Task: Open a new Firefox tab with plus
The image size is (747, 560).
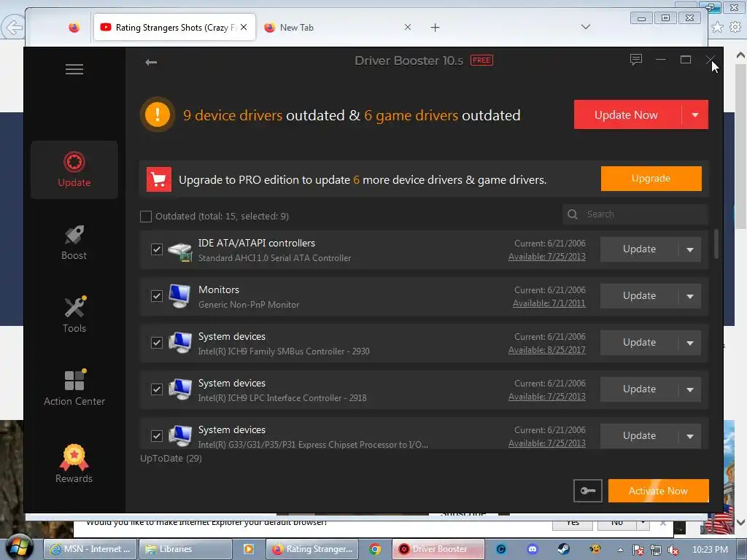Action: click(435, 28)
